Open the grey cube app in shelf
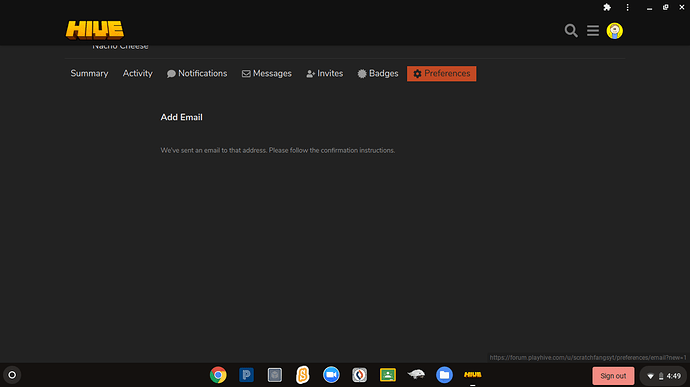 275,375
